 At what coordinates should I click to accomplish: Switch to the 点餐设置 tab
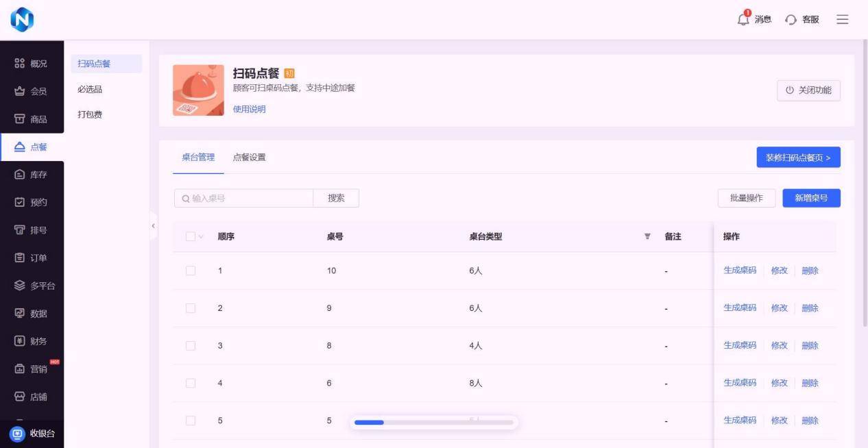click(x=249, y=158)
